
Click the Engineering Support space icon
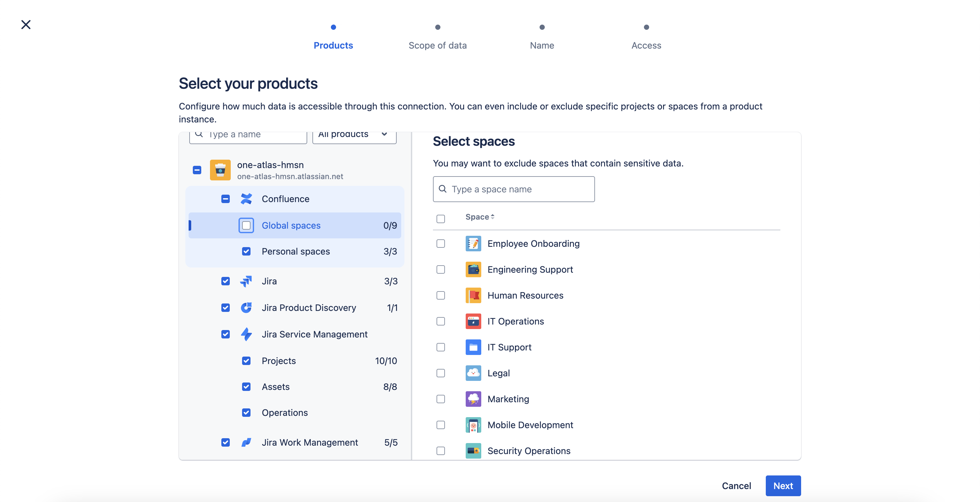point(473,270)
